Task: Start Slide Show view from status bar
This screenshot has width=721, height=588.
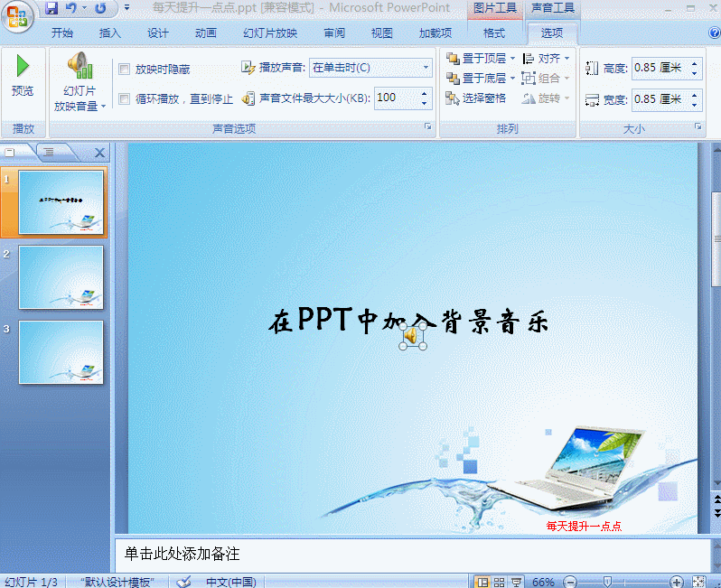Action: [x=517, y=582]
